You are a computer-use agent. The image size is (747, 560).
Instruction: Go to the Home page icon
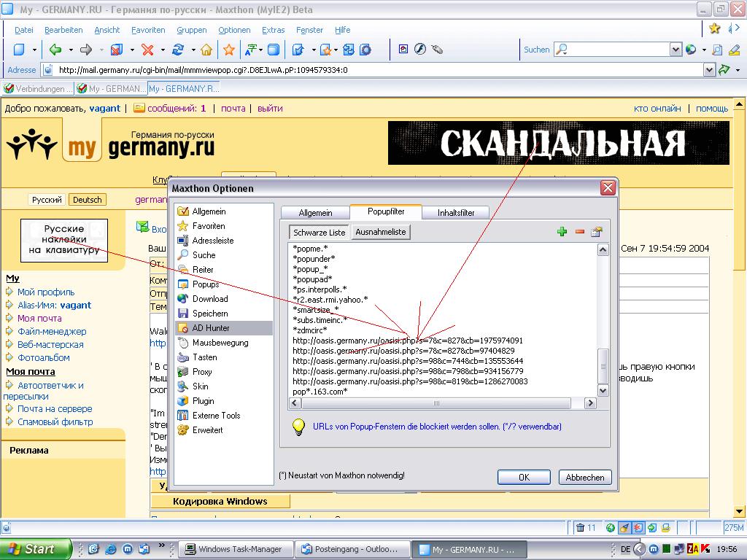[x=206, y=50]
